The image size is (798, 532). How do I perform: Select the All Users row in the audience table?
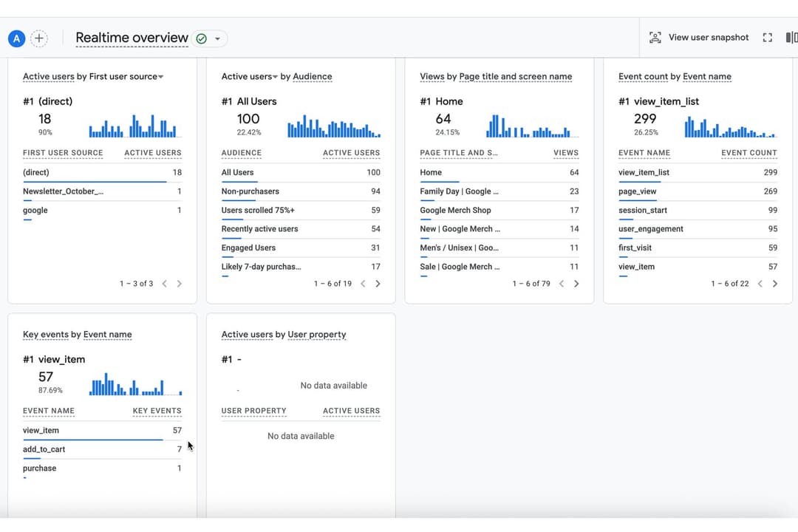coord(301,173)
